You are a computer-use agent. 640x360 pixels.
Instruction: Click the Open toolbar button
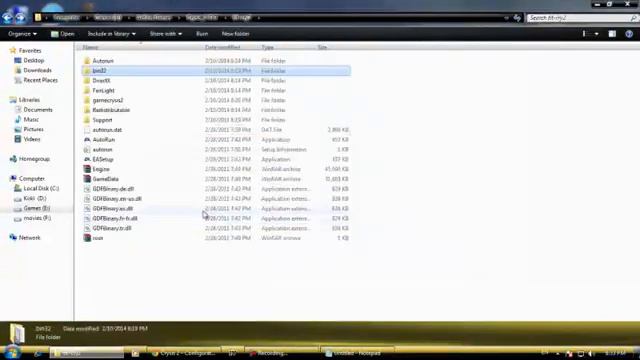pos(63,34)
